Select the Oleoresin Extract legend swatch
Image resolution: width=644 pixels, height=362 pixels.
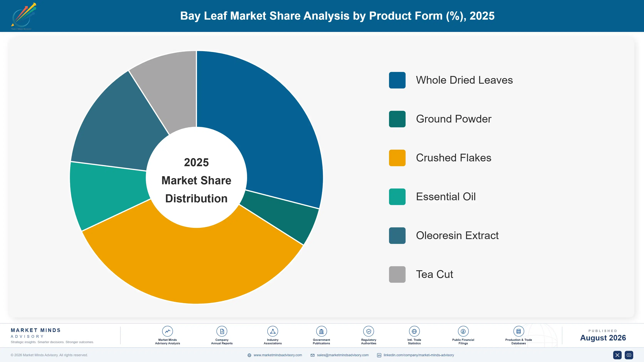click(x=397, y=236)
